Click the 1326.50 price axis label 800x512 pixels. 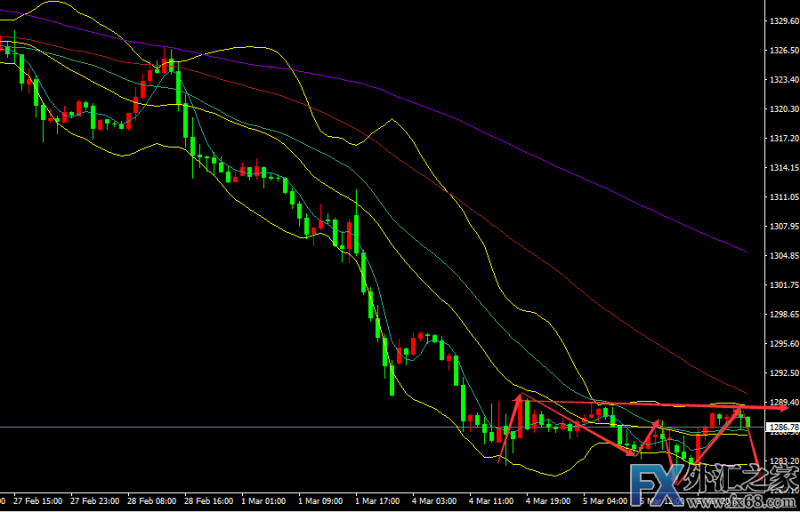[785, 50]
